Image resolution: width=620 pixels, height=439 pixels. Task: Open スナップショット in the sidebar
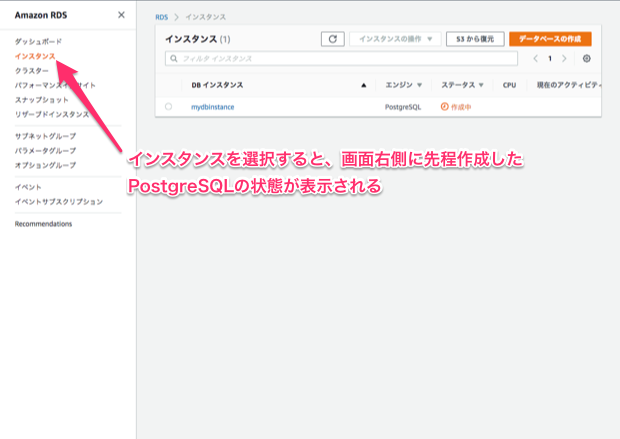pyautogui.click(x=42, y=100)
